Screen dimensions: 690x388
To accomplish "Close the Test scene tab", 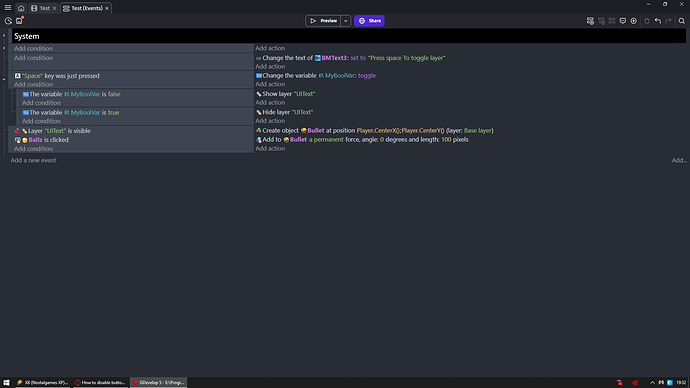I will pyautogui.click(x=54, y=8).
